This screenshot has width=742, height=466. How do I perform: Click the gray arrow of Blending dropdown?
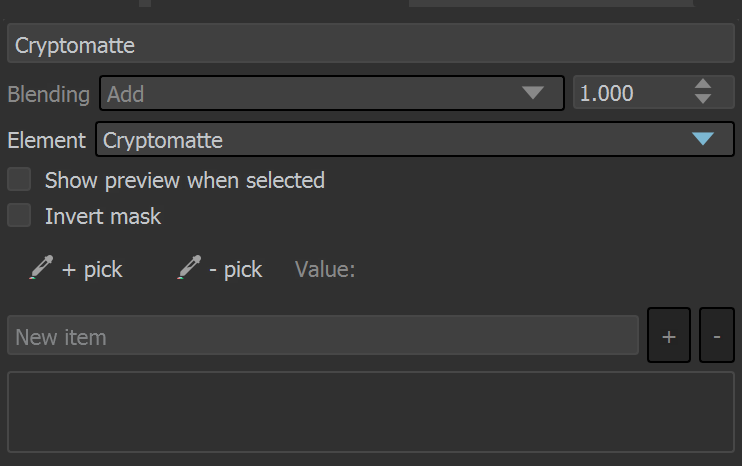tap(533, 93)
